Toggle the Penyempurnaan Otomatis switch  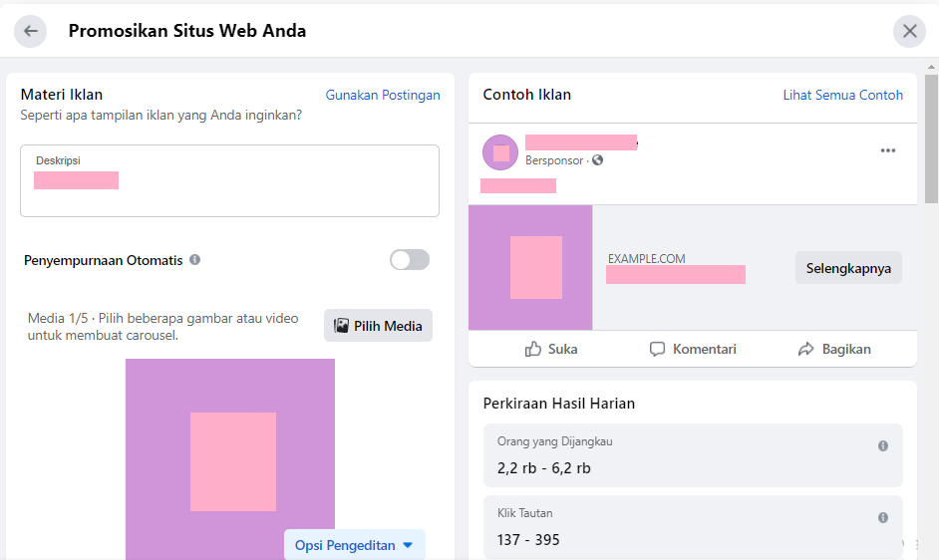410,260
